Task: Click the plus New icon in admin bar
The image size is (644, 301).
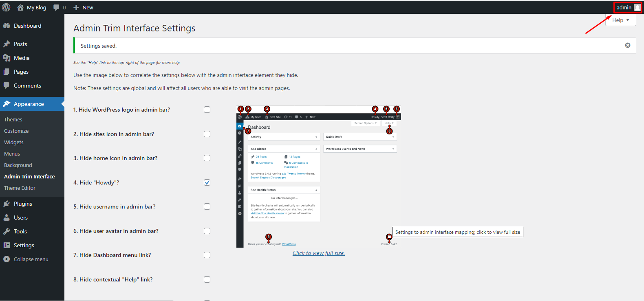Action: tap(76, 7)
